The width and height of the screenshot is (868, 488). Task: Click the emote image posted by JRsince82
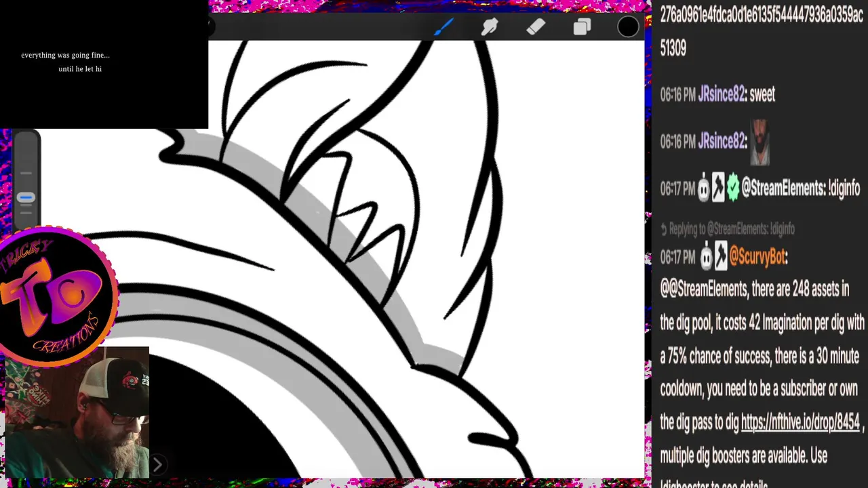point(760,142)
